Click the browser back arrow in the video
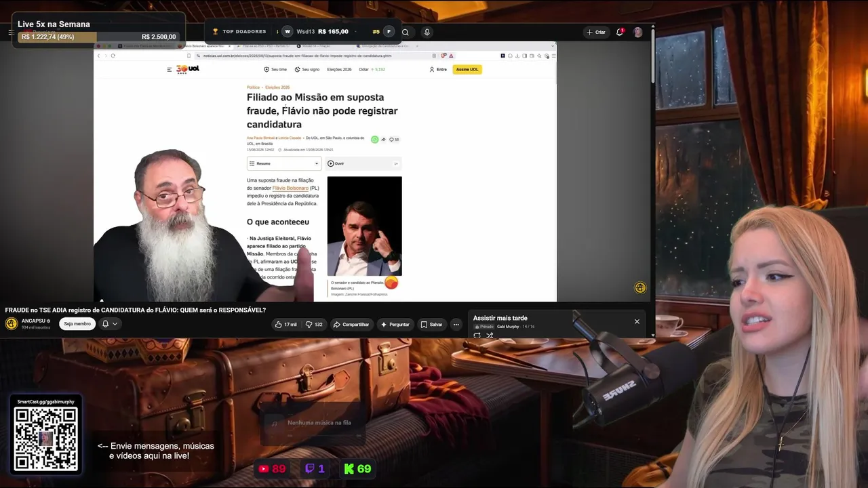 tap(98, 56)
